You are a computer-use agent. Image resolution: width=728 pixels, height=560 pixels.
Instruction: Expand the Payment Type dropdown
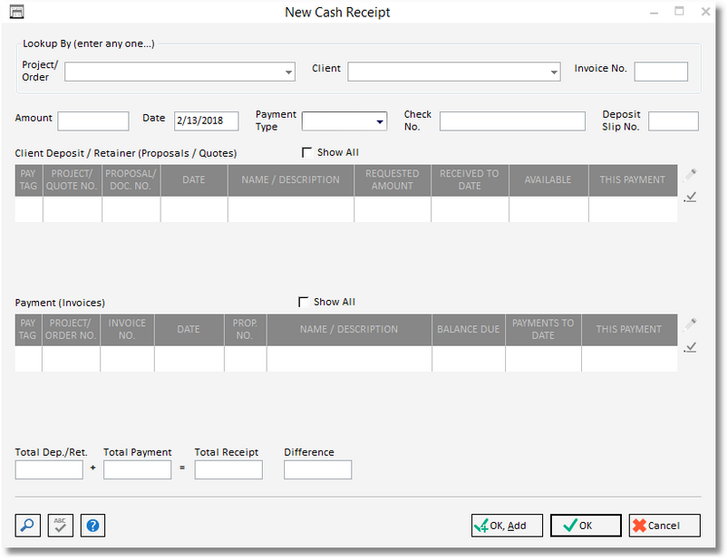click(380, 121)
